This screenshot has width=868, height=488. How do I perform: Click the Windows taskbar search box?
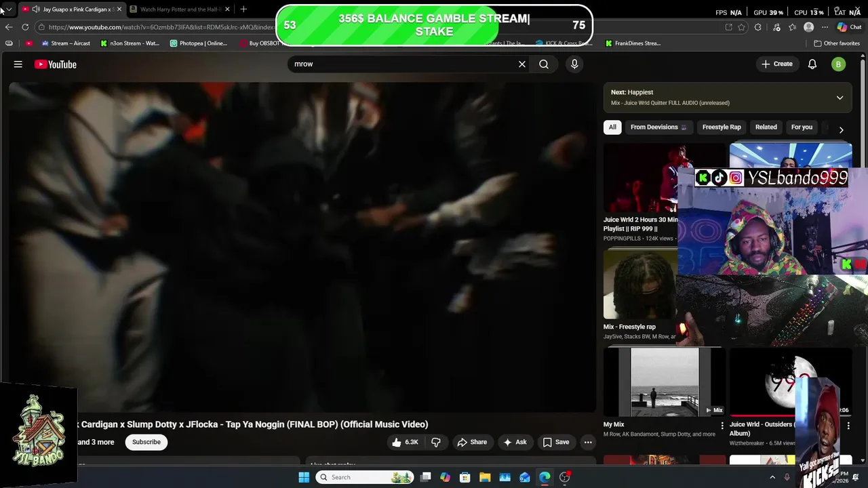(366, 477)
